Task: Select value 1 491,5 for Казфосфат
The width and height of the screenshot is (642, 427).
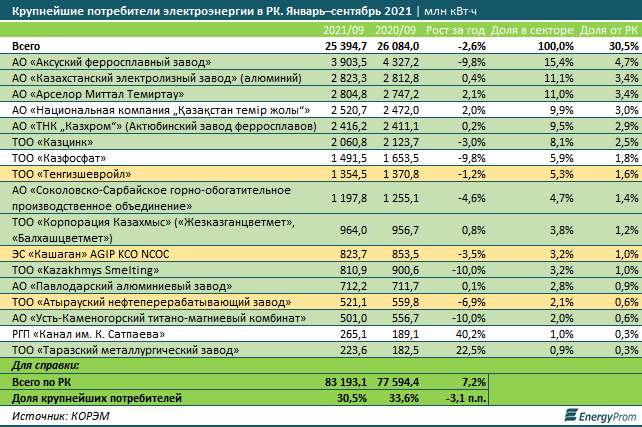Action: tap(349, 158)
